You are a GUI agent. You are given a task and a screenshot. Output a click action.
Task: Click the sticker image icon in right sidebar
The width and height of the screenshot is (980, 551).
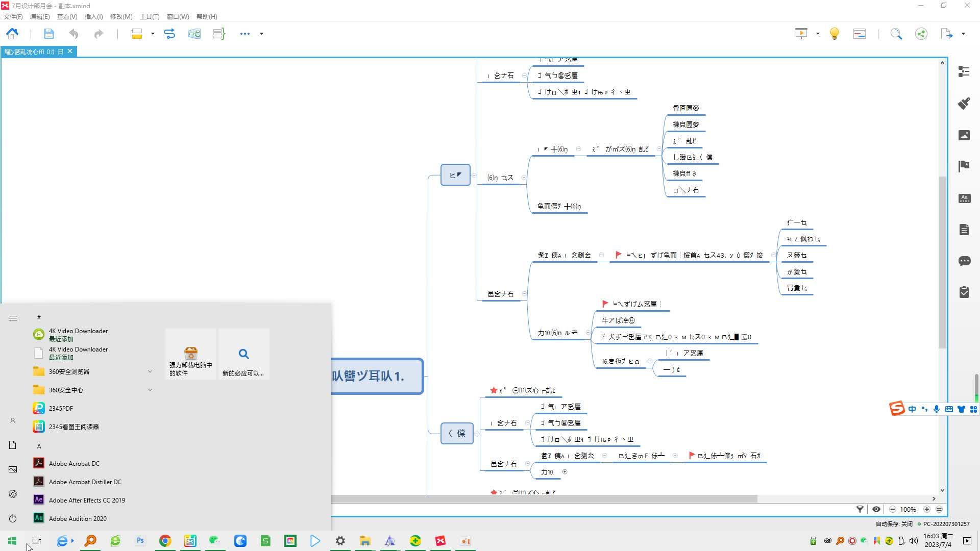click(x=965, y=135)
